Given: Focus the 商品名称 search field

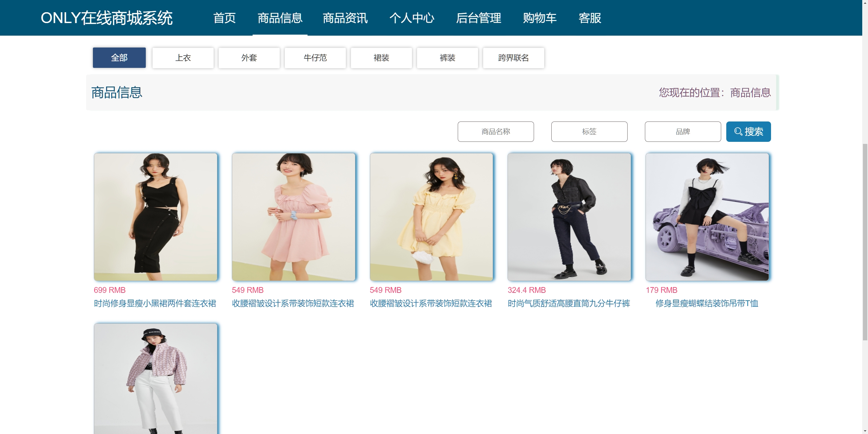Looking at the screenshot, I should coord(496,132).
